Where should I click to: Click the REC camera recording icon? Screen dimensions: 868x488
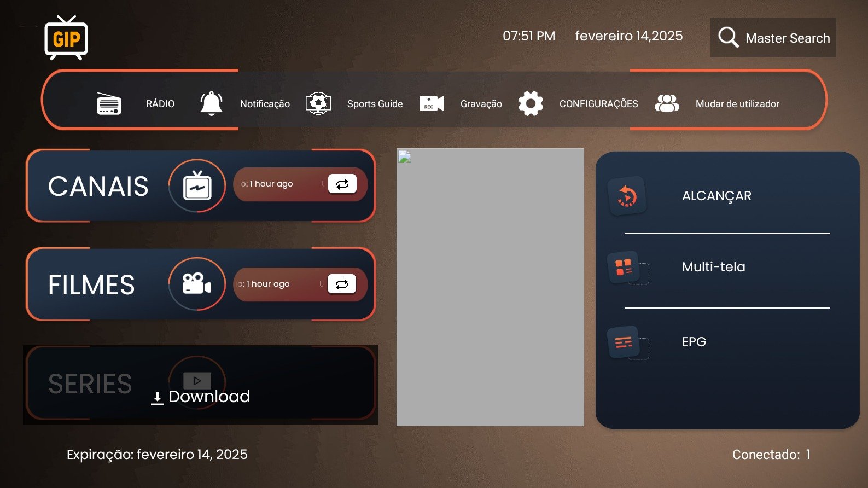[x=432, y=103]
